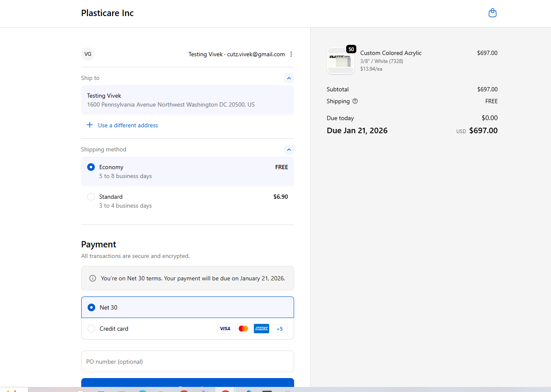Viewport: 551px width, 392px height.
Task: Click the blue submit order button
Action: click(x=187, y=383)
